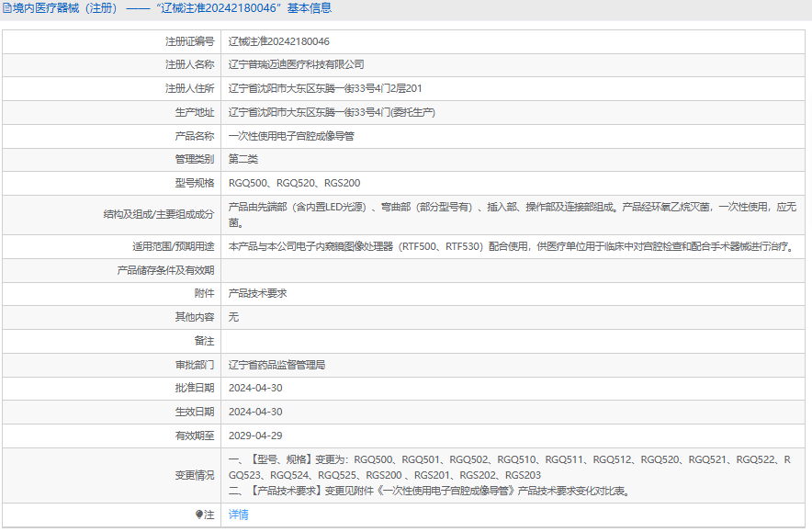Click the 管理类别 label
Screen dimensions: 812x532
(195, 159)
